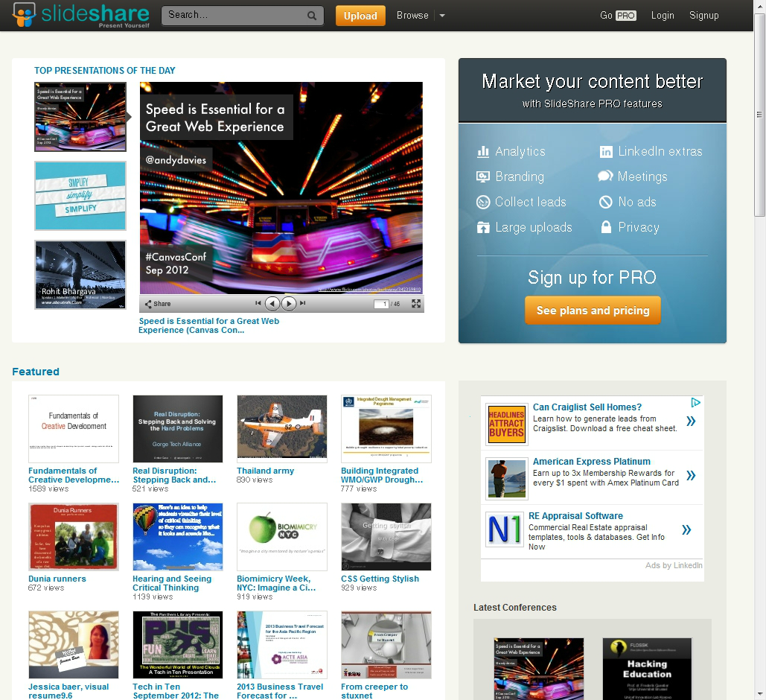Image resolution: width=766 pixels, height=700 pixels.
Task: Click the Privacy lock icon
Action: coord(606,227)
